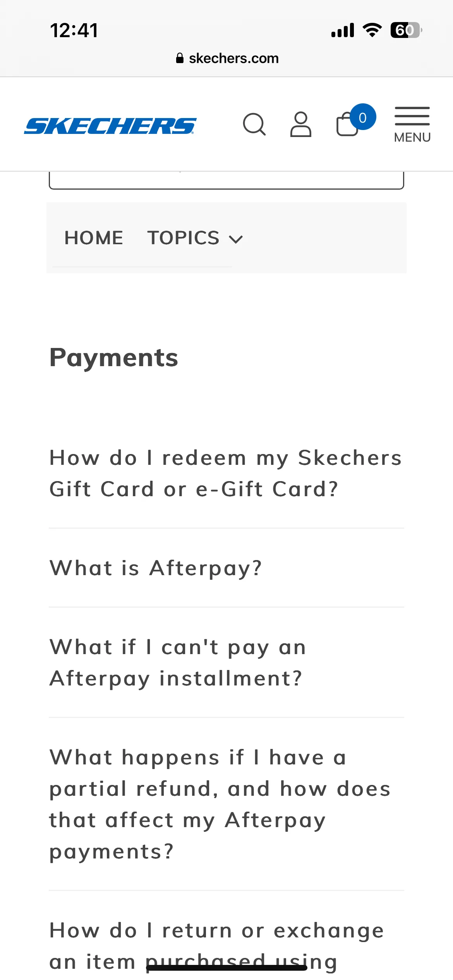Click the chevron next to TOPICS
Image resolution: width=453 pixels, height=980 pixels.
tap(236, 240)
